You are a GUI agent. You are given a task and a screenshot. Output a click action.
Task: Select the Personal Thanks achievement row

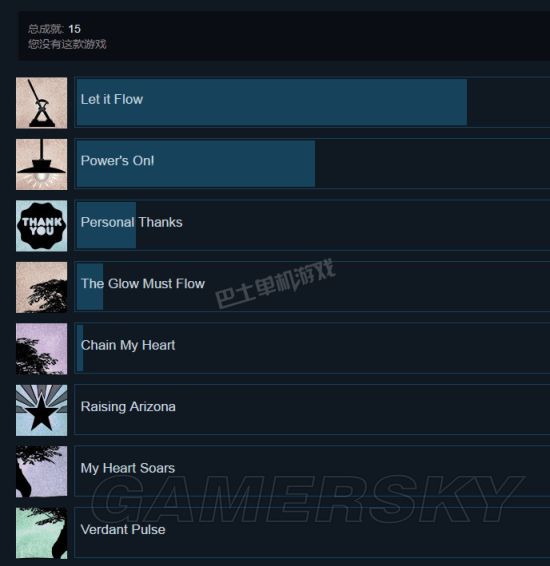[312, 225]
